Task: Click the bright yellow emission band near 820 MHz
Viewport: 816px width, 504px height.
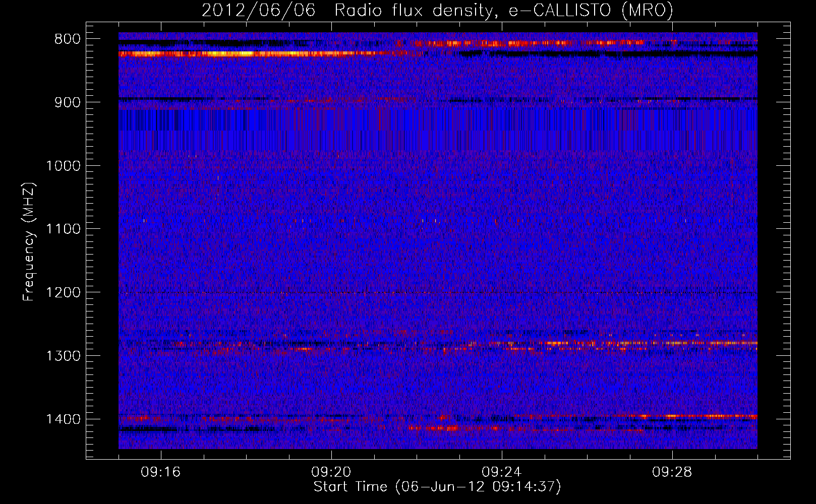Action: click(x=252, y=53)
